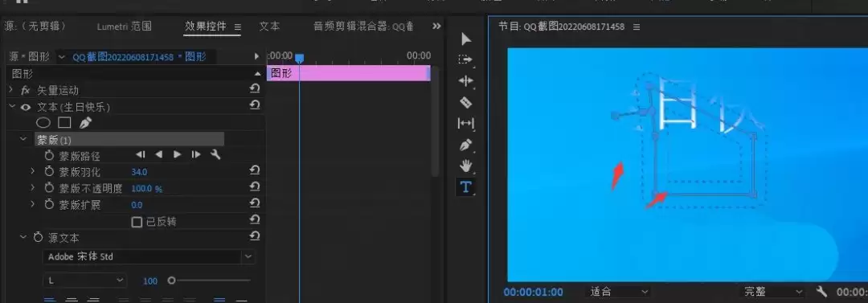Open the font style dropdown showing L
868x303 pixels.
[x=85, y=280]
